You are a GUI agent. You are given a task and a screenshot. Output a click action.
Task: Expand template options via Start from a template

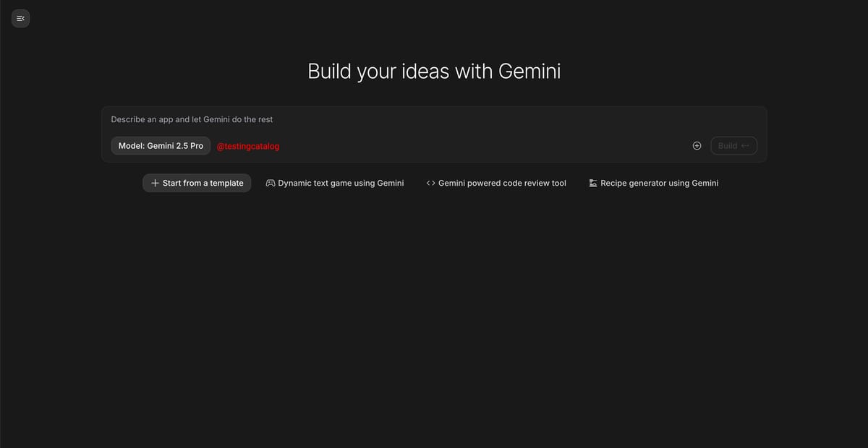point(197,183)
